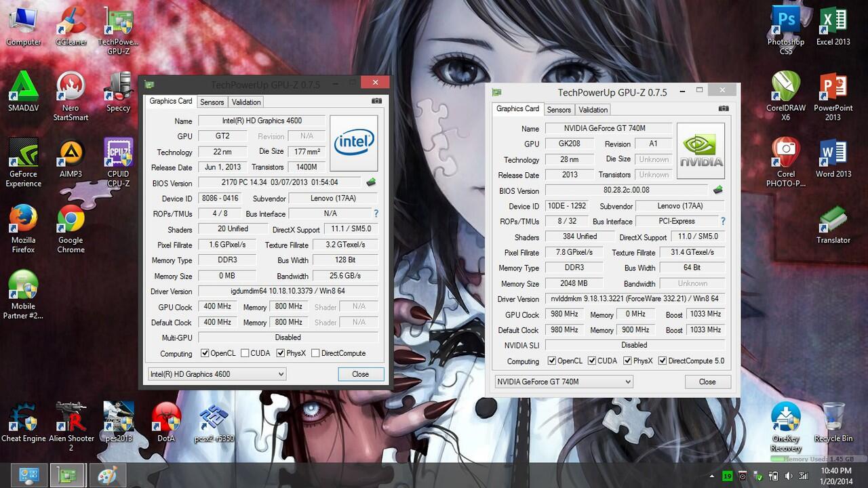Screen dimensions: 868x488
Task: Click the taskbar clock showing 10:40 PM
Action: click(835, 474)
